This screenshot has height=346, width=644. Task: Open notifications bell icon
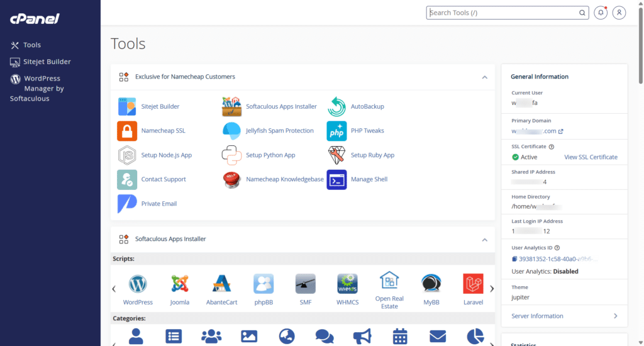(x=601, y=13)
